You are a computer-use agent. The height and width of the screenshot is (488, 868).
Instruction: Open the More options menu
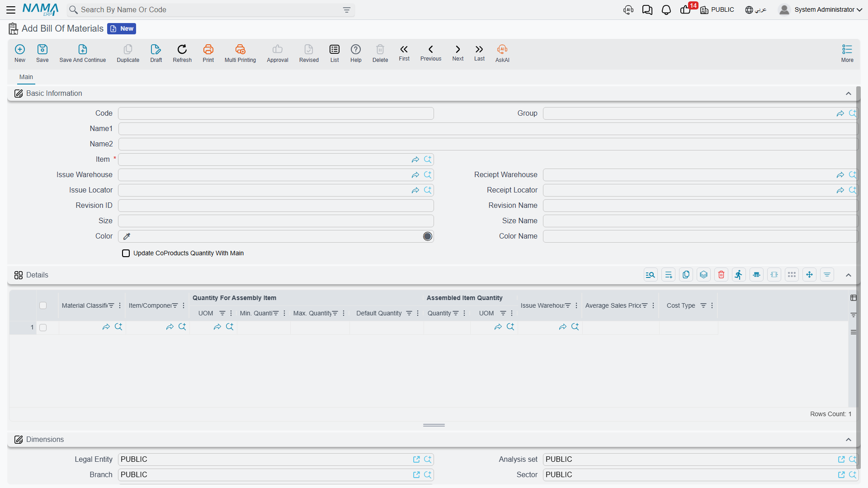(847, 53)
